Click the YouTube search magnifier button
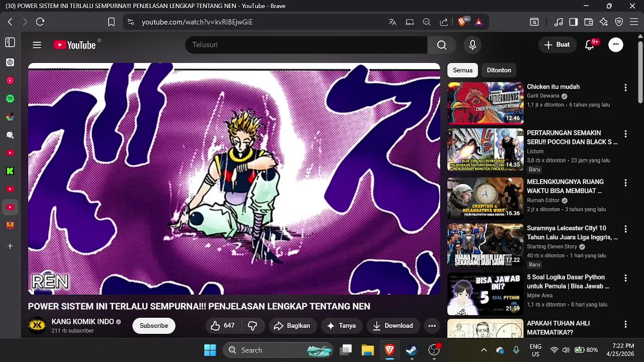This screenshot has height=362, width=644. click(x=442, y=45)
